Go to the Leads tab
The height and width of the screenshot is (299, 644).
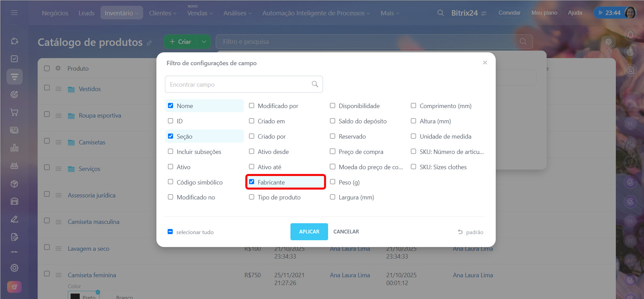click(x=87, y=13)
